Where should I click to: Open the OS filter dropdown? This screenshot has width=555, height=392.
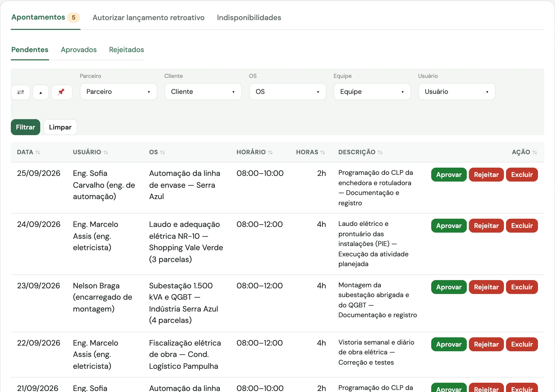click(x=288, y=92)
